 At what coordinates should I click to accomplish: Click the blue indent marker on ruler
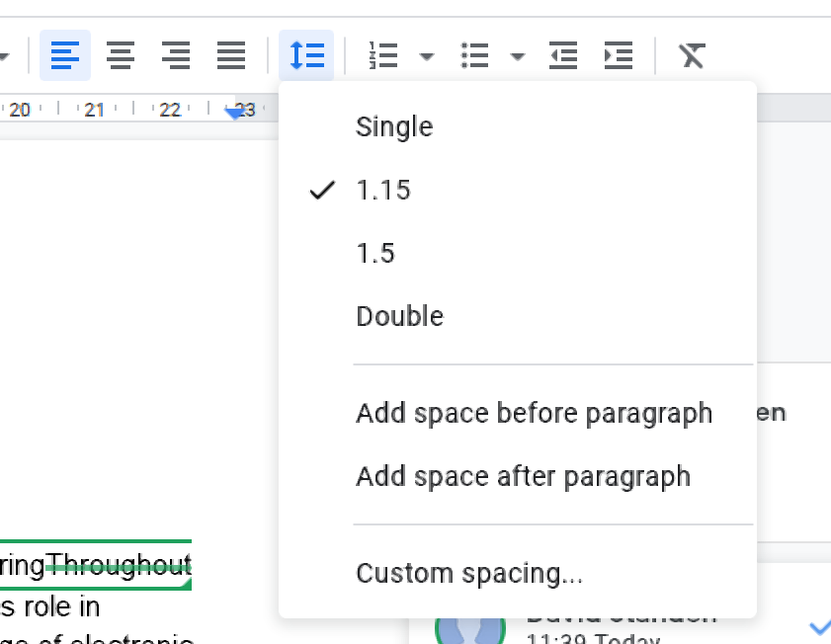[234, 114]
